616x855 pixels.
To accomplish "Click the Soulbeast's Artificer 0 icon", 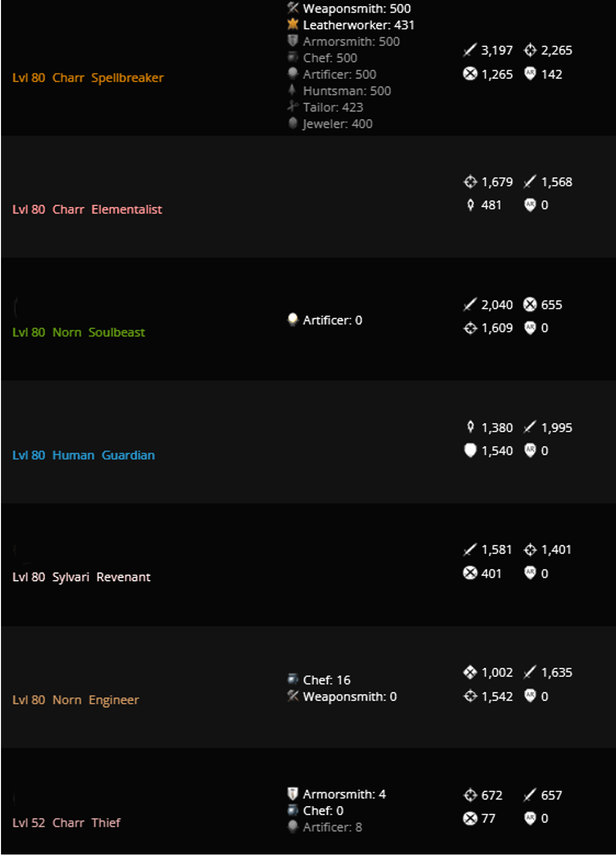I will click(293, 320).
